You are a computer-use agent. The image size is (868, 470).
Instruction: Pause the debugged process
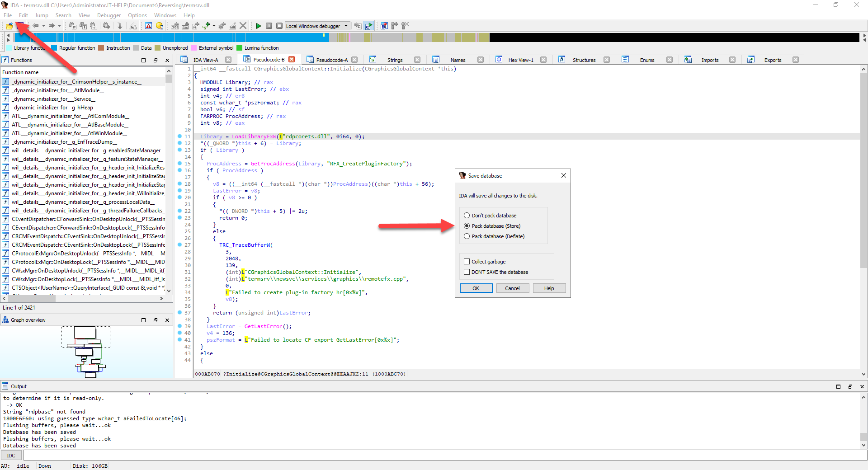click(269, 26)
